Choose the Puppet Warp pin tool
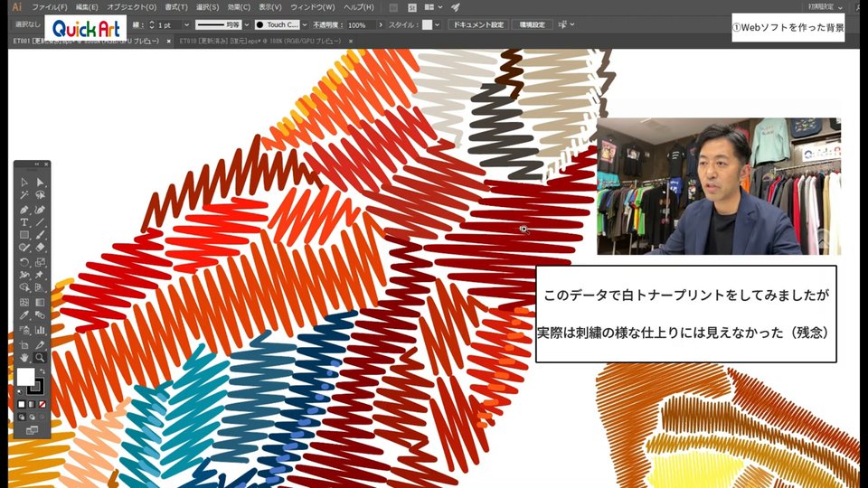The height and width of the screenshot is (488, 868). 40,275
